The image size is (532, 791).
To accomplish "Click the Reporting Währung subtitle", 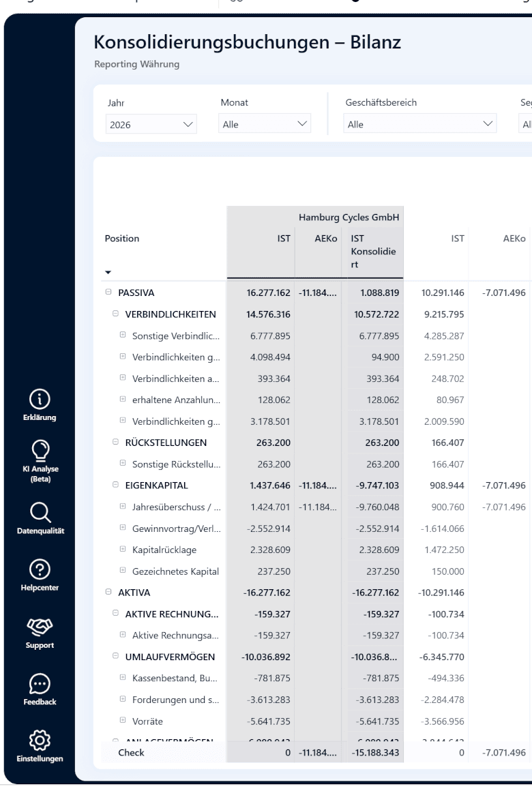I will coord(137,64).
